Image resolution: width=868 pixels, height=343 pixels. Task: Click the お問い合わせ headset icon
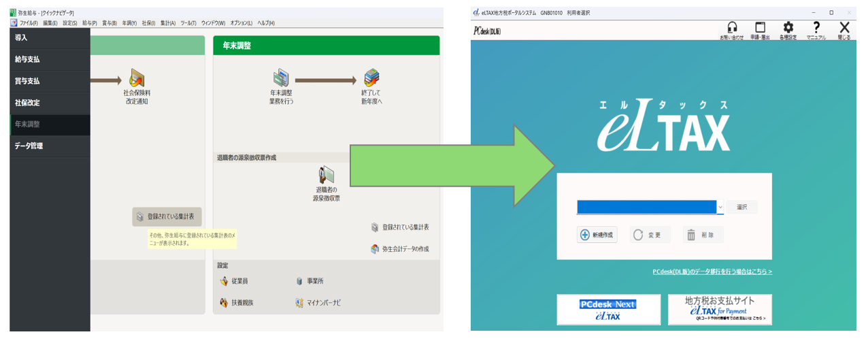[x=732, y=29]
